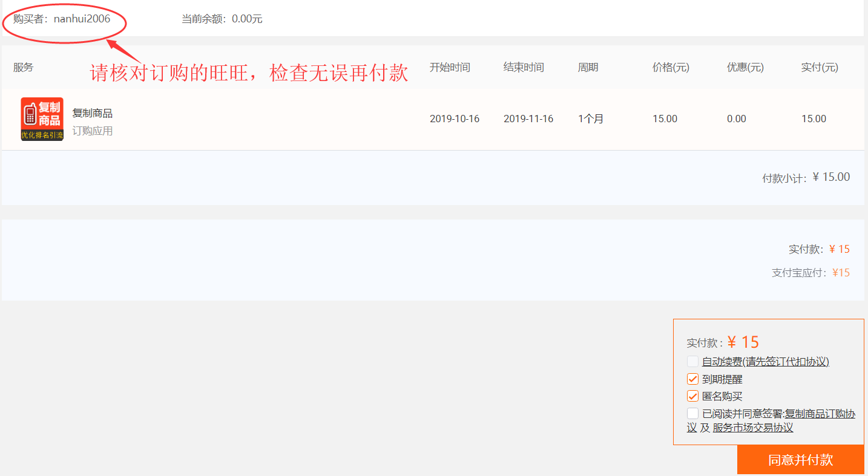The image size is (868, 476).
Task: Open the 复制商品订购协议 link
Action: coord(820,414)
